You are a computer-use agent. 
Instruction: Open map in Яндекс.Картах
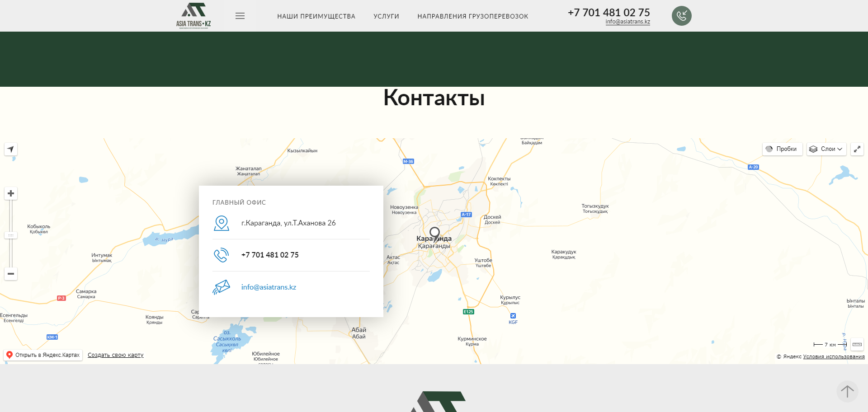(x=43, y=355)
